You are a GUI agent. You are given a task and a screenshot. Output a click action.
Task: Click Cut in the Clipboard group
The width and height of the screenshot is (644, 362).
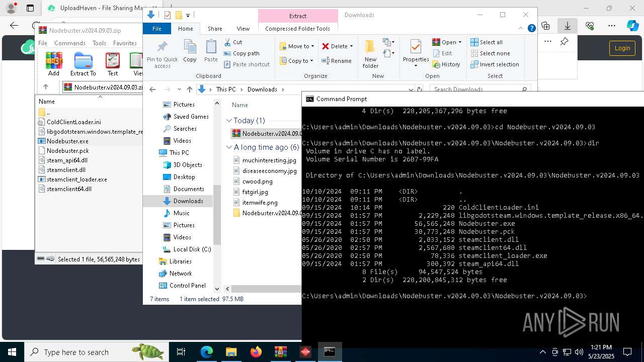pyautogui.click(x=233, y=42)
